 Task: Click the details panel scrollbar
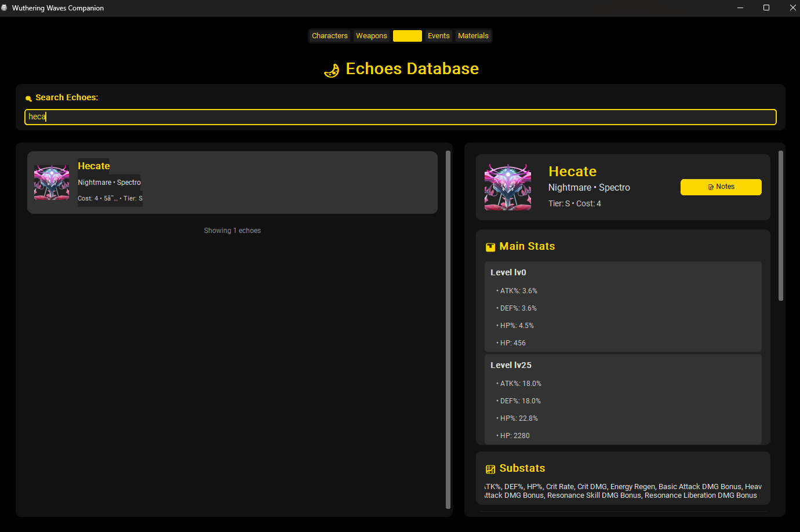tap(781, 226)
